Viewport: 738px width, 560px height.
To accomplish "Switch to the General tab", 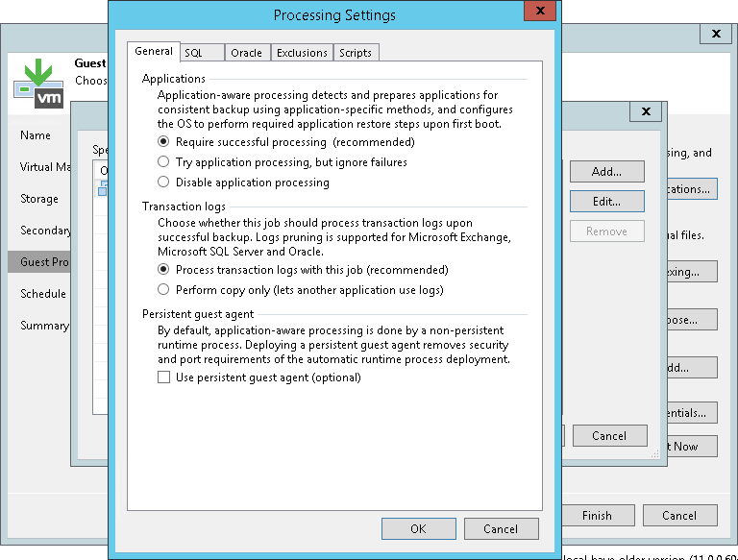I will click(x=154, y=51).
